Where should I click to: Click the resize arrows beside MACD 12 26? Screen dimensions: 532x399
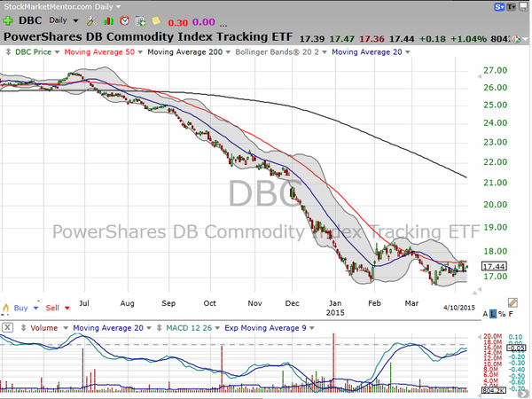(159, 328)
